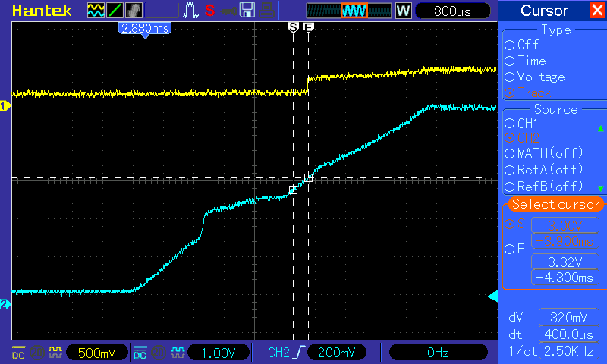607x364 pixels.
Task: Click the cyan trigger level arrow
Action: coord(492,297)
